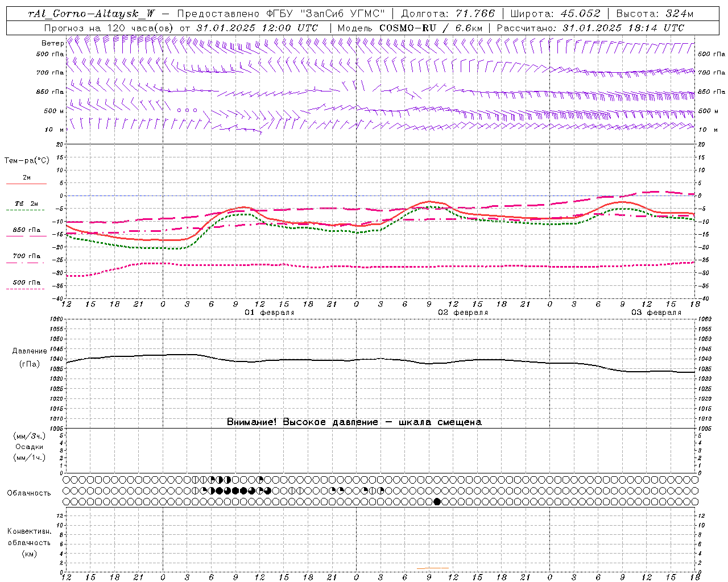Click the 02 февраля date label
The height and width of the screenshot is (582, 728).
point(462,313)
